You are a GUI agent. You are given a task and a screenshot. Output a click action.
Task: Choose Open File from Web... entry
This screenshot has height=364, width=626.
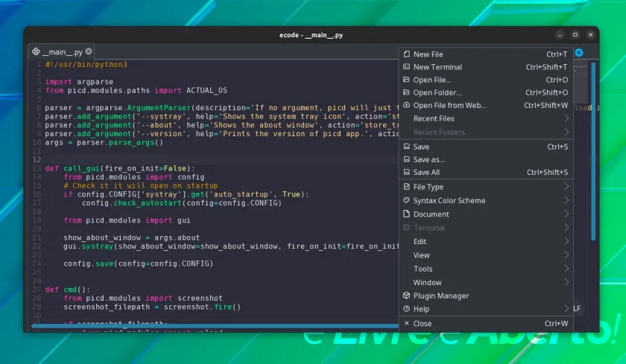486,105
